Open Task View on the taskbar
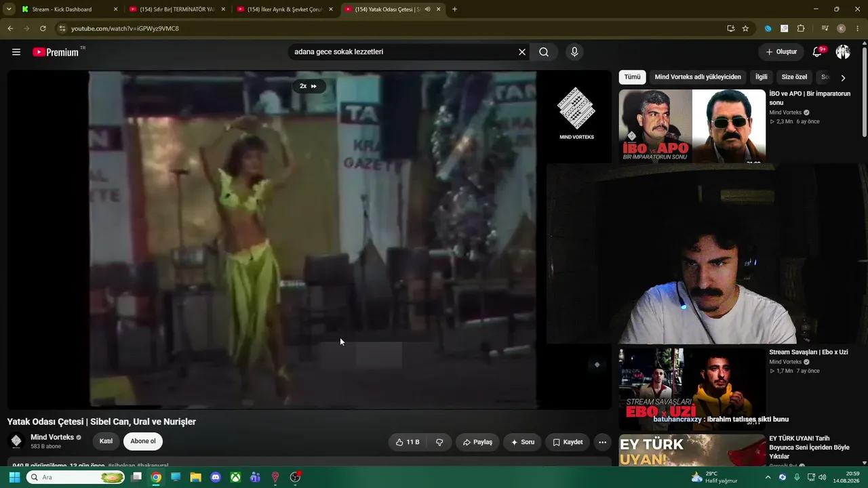 pyautogui.click(x=136, y=477)
